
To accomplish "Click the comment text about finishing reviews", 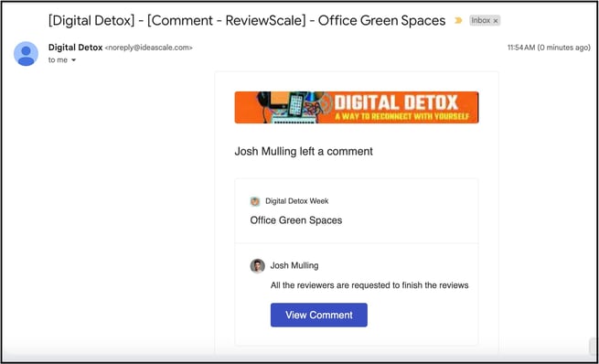I will [x=369, y=285].
